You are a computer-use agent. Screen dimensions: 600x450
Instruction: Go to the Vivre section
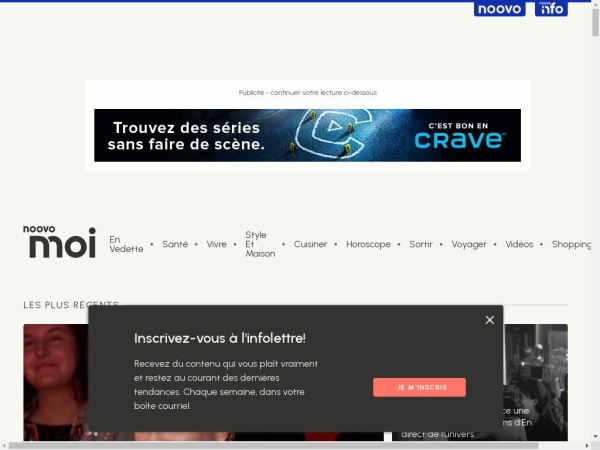(x=217, y=244)
